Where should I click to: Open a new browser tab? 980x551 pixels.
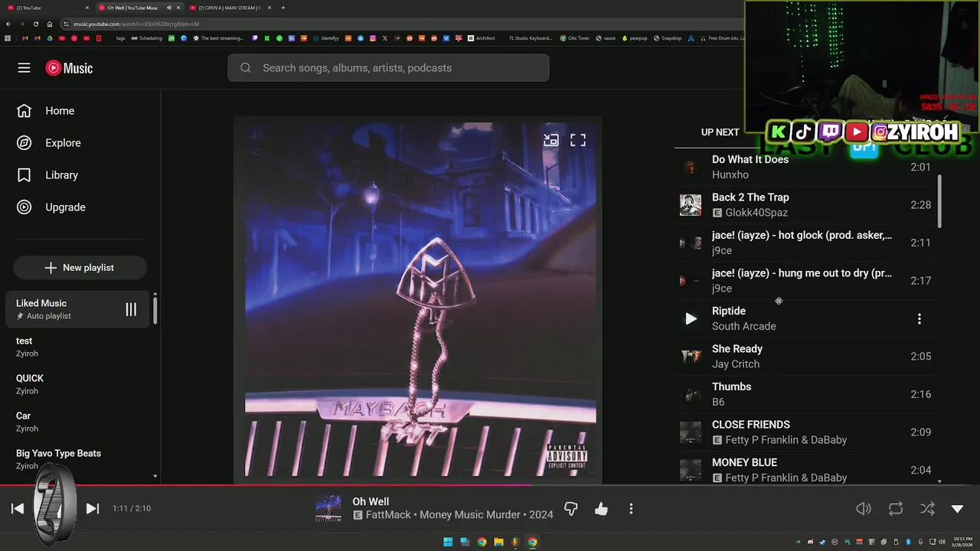click(283, 8)
